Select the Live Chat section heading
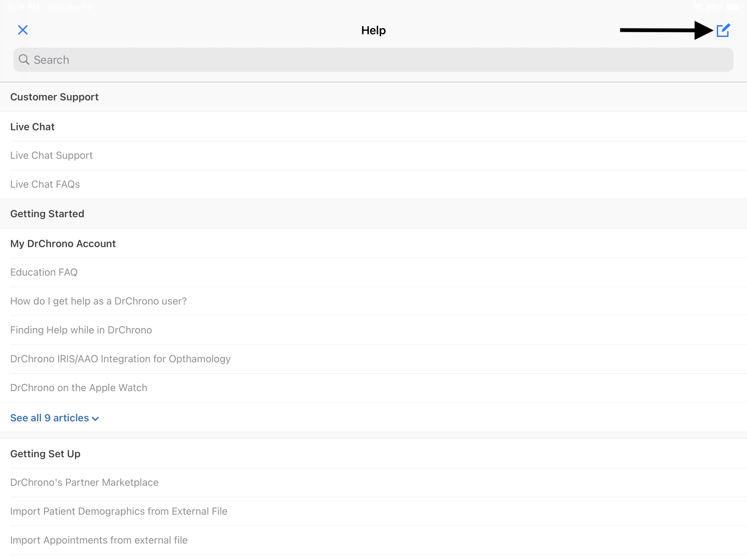 pyautogui.click(x=33, y=127)
